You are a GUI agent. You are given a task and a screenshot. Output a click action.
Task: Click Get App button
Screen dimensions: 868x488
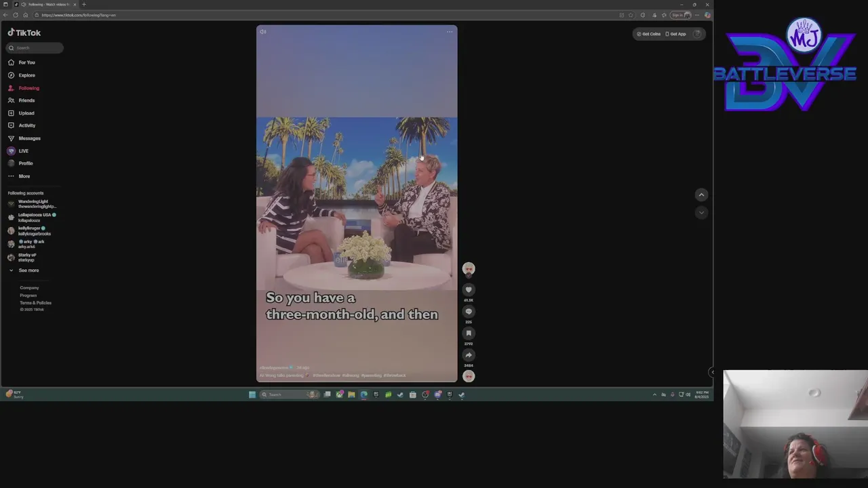click(x=675, y=34)
